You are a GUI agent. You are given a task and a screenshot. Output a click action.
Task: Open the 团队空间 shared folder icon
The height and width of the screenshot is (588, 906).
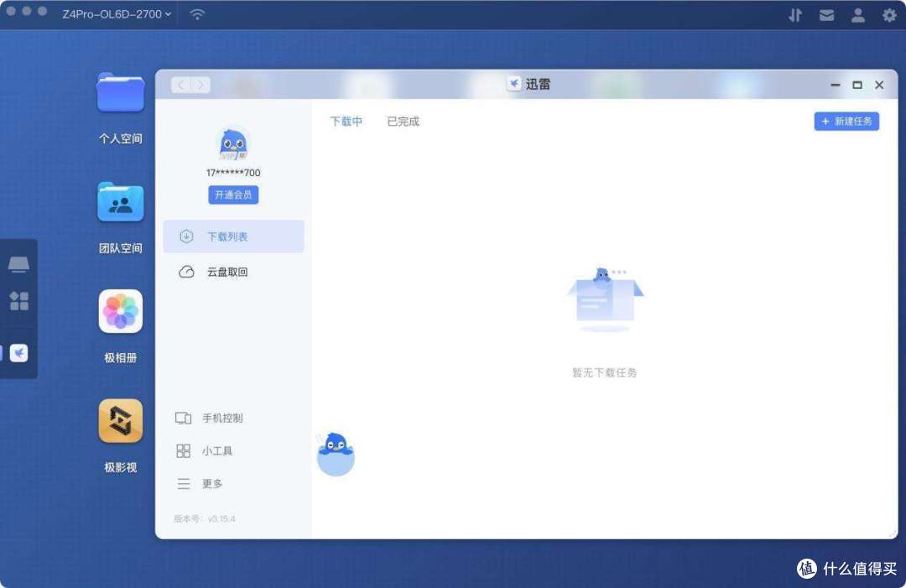point(120,201)
